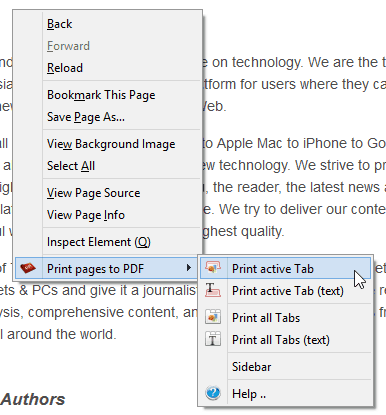
Task: Choose Select All from menu
Action: (x=108, y=166)
